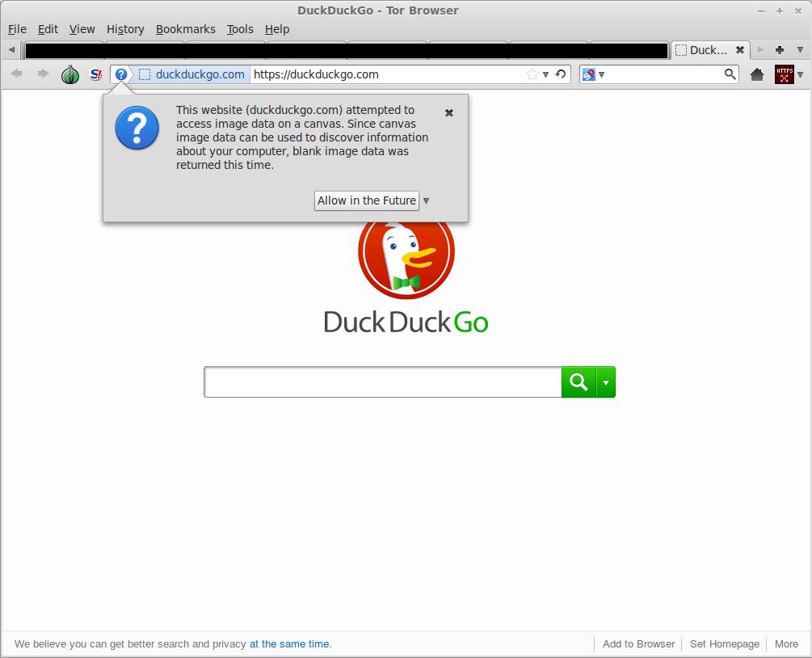The height and width of the screenshot is (658, 812).
Task: Click the More link in the footer
Action: (x=786, y=643)
